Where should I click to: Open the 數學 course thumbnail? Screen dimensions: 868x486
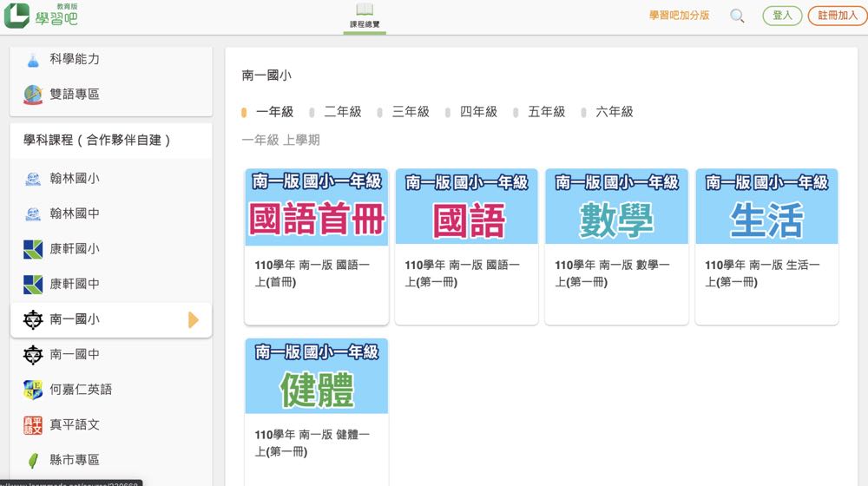click(616, 207)
